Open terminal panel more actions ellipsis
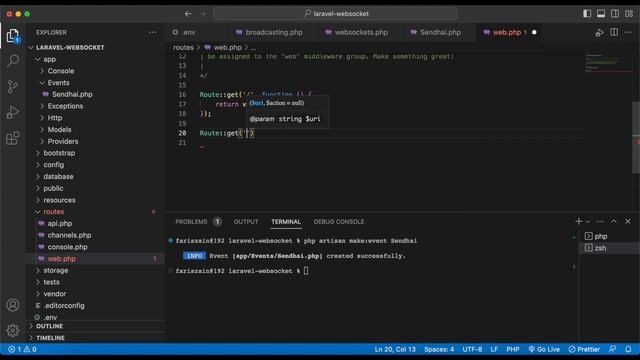 [600, 221]
